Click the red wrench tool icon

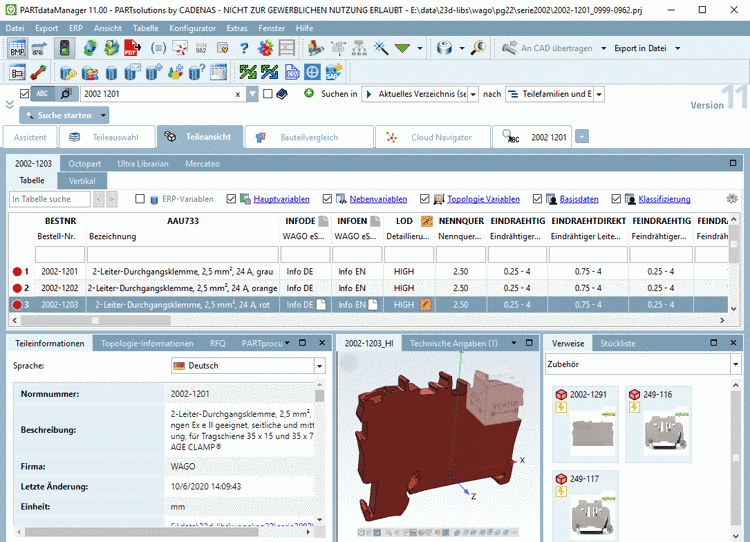click(x=38, y=73)
